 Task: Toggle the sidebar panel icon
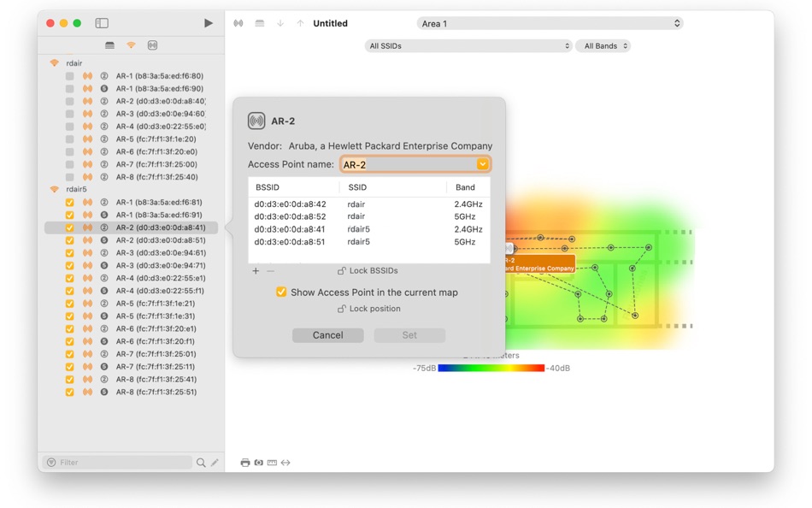coord(102,23)
